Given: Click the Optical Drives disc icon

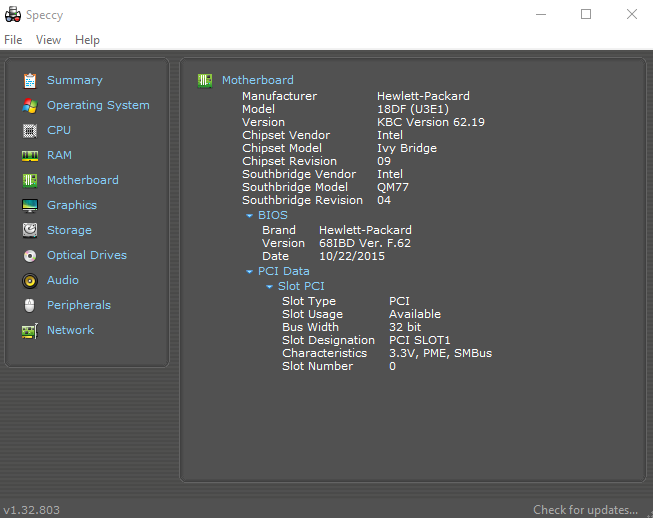Looking at the screenshot, I should (29, 255).
